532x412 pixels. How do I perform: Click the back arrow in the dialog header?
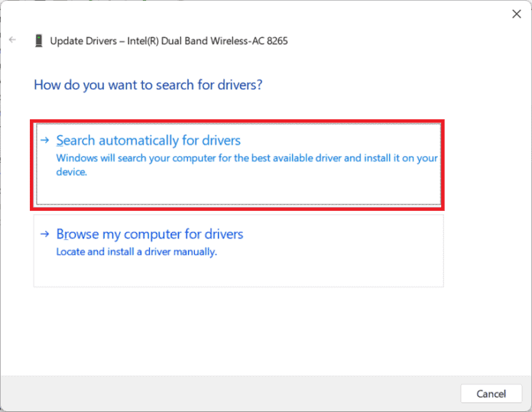coord(12,40)
